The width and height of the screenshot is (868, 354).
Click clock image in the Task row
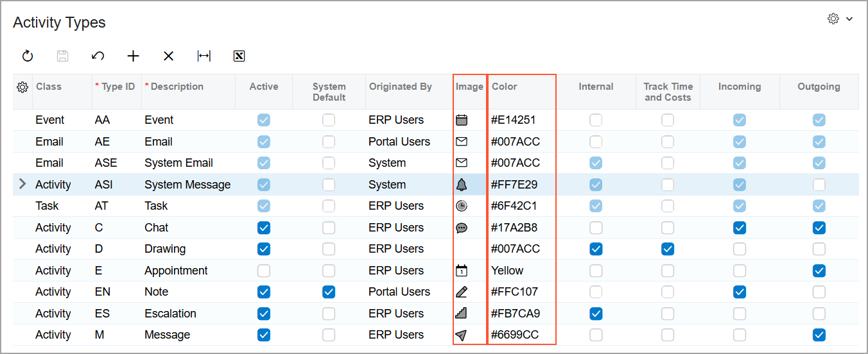pos(461,206)
